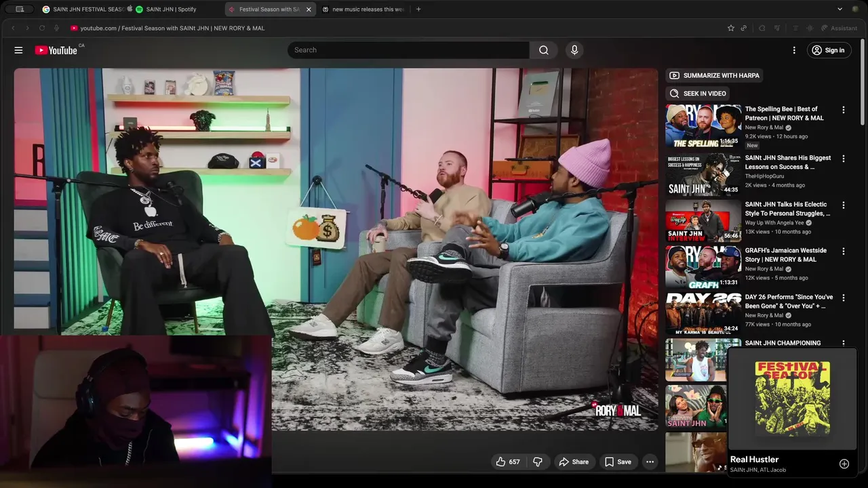This screenshot has height=488, width=868.
Task: Like the video with thumbs up
Action: point(508,462)
